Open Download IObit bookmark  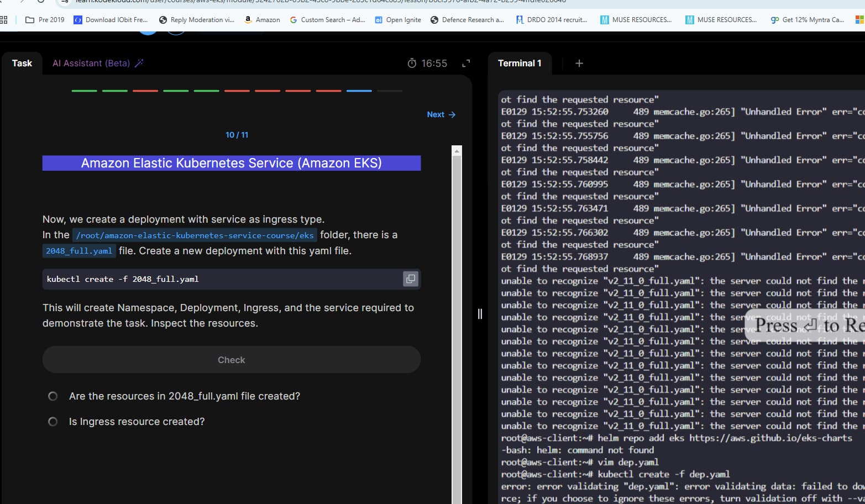point(111,20)
